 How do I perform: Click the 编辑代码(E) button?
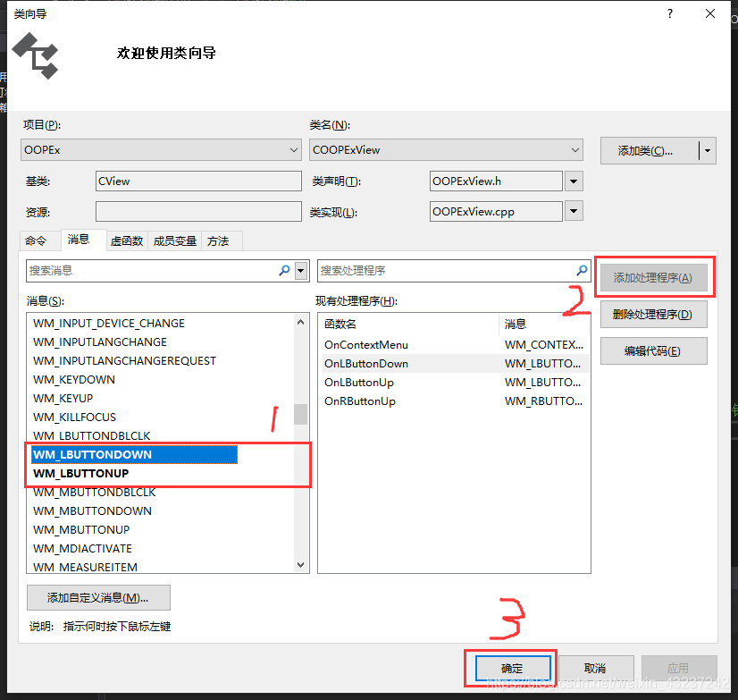point(653,351)
